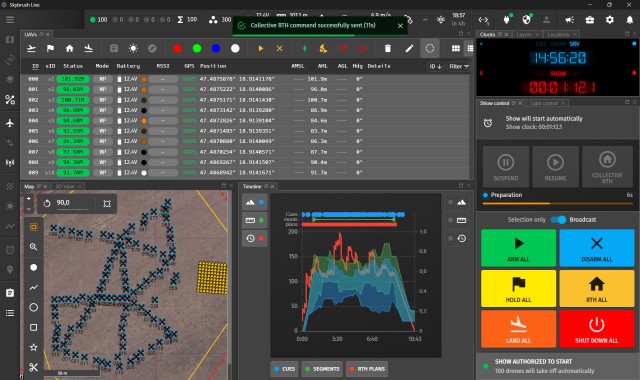The width and height of the screenshot is (640, 380).
Task: Open the toolbox briefcase icon
Action: click(x=590, y=20)
